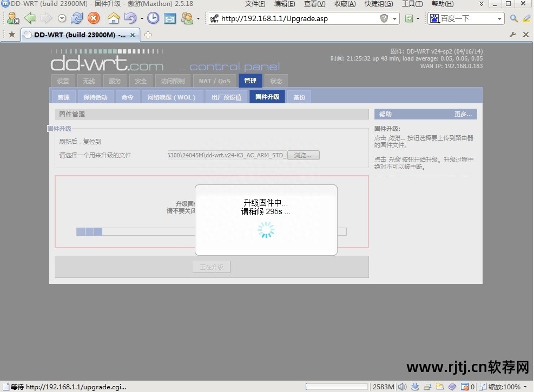The height and width of the screenshot is (392, 534).
Task: Open the 编辑(E) menu
Action: 285,4
